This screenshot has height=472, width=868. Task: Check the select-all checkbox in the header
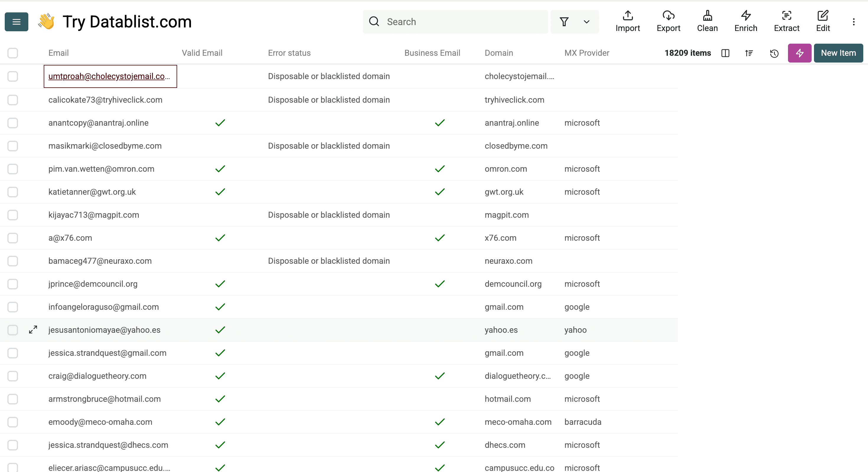click(12, 53)
